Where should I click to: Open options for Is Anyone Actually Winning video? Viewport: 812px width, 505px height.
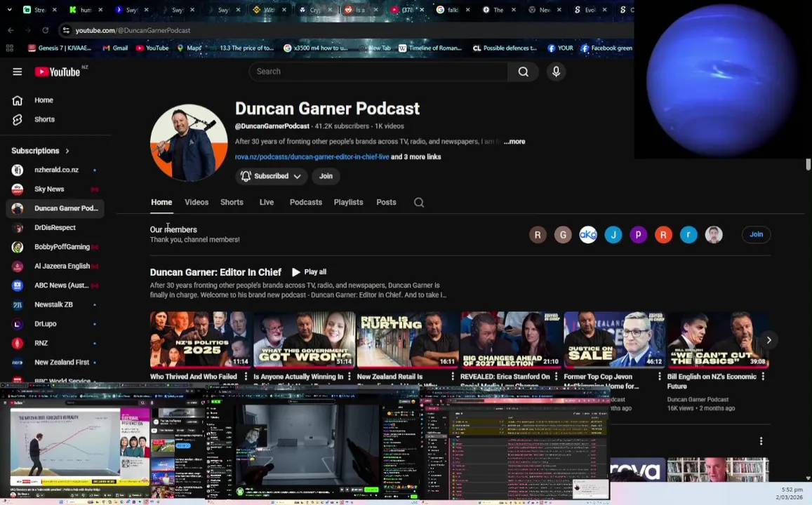pos(350,377)
